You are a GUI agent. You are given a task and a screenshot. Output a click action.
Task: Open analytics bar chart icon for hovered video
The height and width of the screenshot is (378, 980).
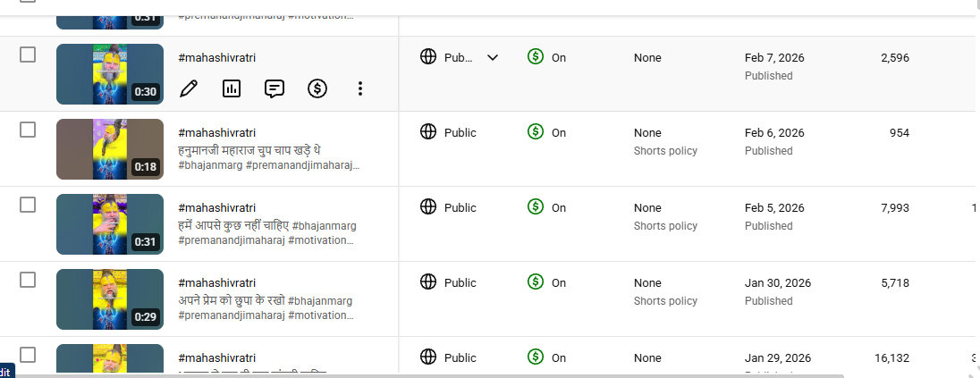point(232,88)
